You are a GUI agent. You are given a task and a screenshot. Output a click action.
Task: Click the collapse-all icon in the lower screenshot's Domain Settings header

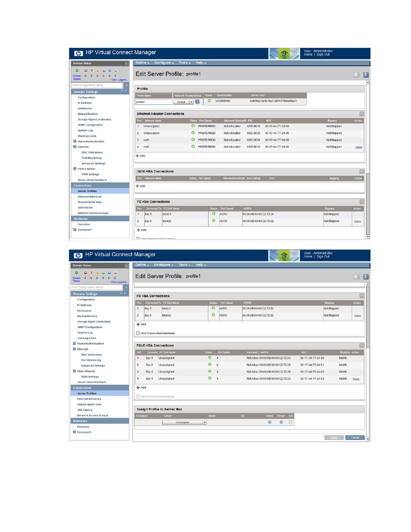click(125, 294)
